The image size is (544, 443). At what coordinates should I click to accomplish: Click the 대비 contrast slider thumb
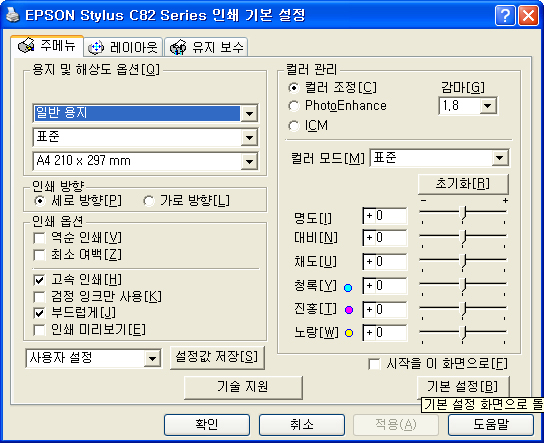[463, 237]
